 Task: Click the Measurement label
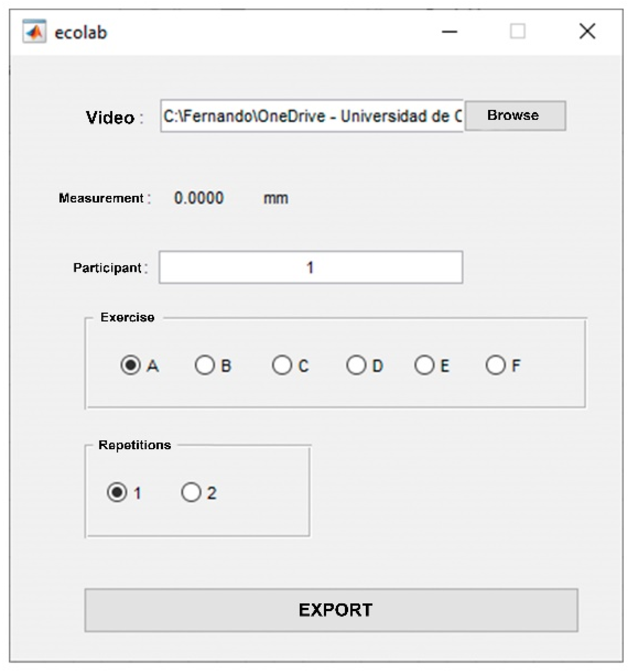[101, 198]
